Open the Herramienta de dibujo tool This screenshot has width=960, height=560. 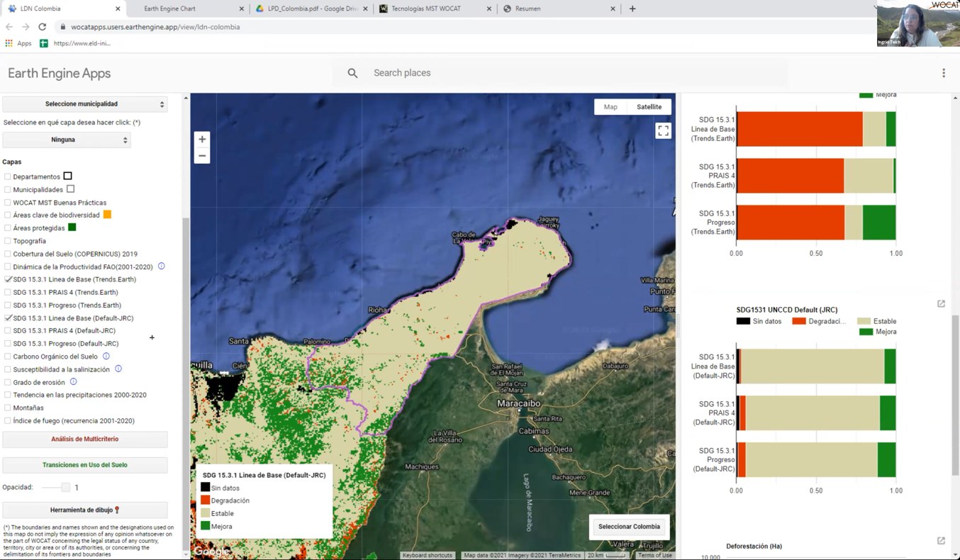(x=85, y=510)
